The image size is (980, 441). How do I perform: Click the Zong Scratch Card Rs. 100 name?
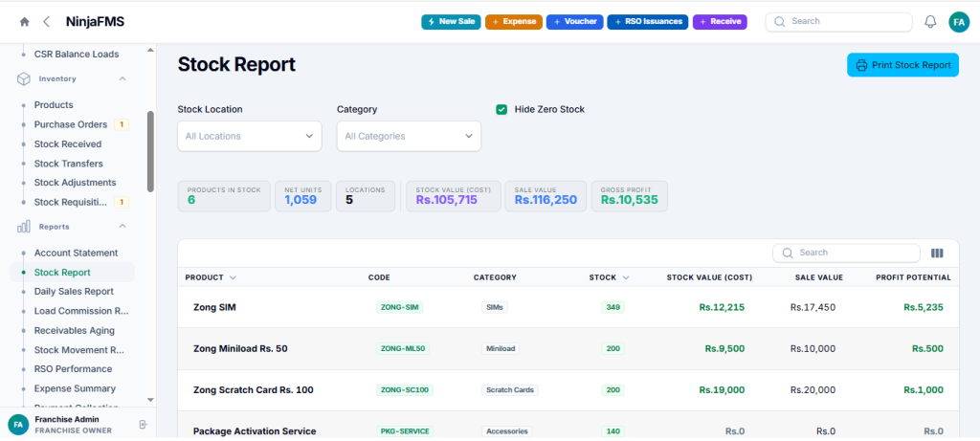253,389
